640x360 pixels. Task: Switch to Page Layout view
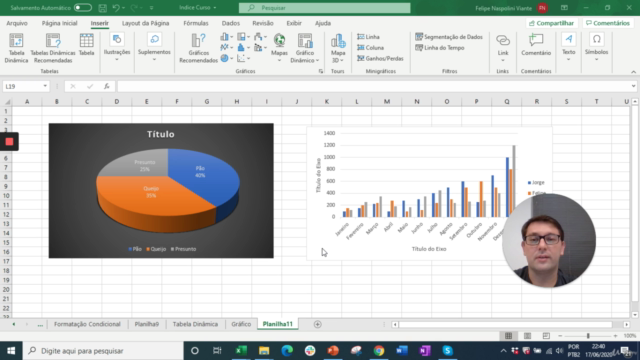coord(527,336)
